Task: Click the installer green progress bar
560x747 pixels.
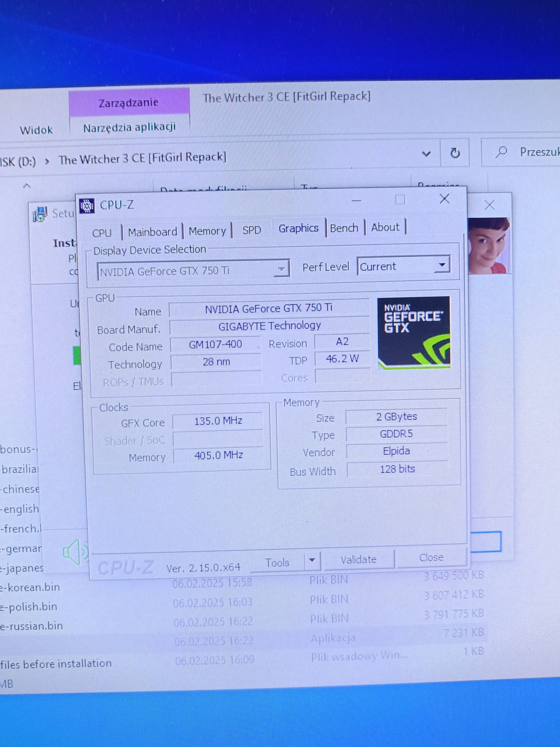Action: (x=77, y=355)
